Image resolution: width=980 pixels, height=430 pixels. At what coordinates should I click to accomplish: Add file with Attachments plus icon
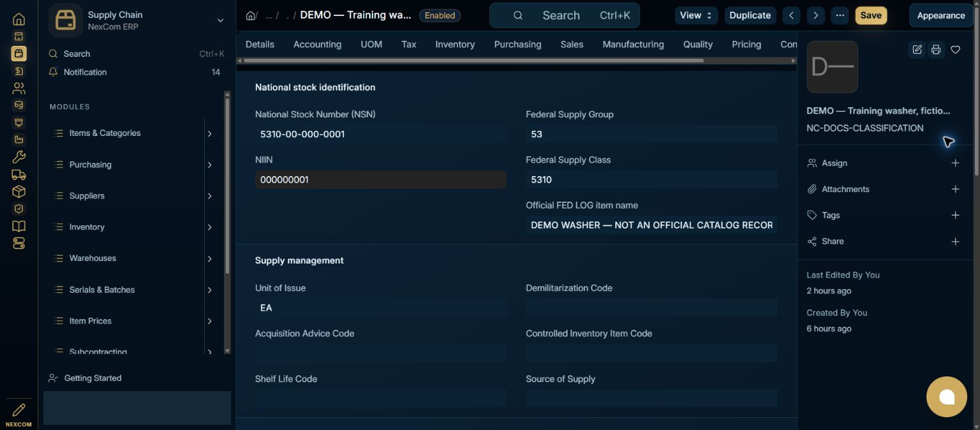(955, 189)
